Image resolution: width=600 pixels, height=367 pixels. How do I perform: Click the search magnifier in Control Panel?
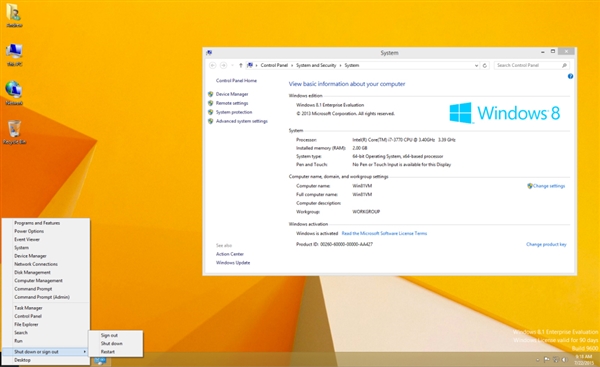(564, 65)
